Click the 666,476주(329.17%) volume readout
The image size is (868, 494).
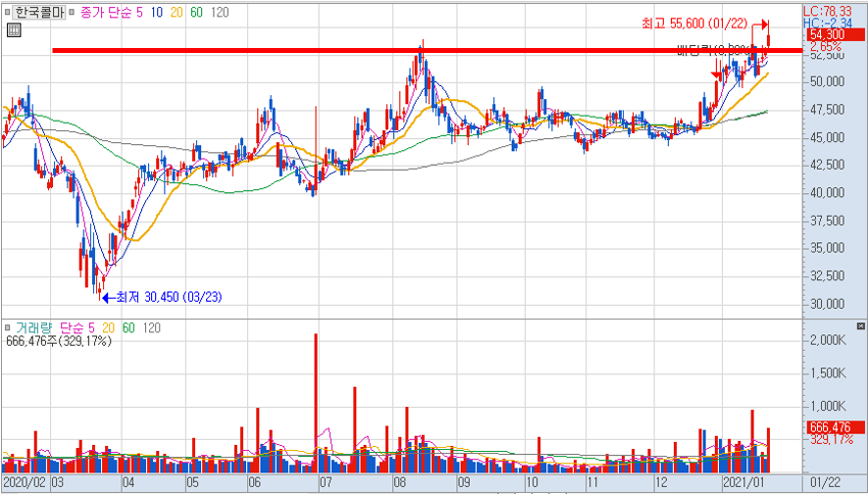(x=59, y=341)
